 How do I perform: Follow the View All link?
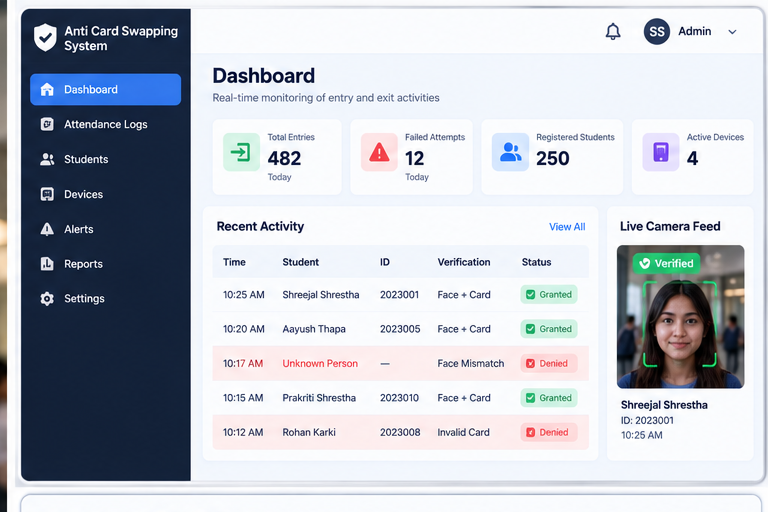(567, 227)
